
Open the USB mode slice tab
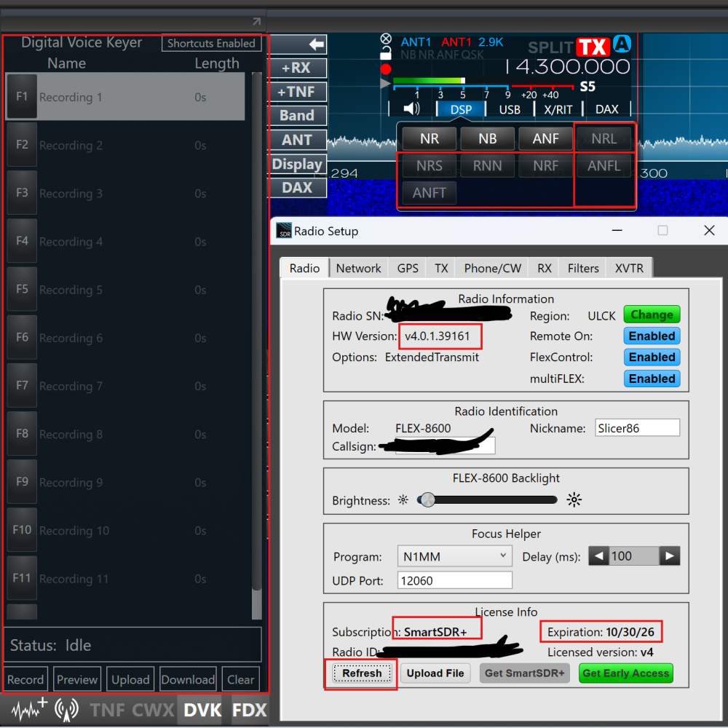pos(510,110)
